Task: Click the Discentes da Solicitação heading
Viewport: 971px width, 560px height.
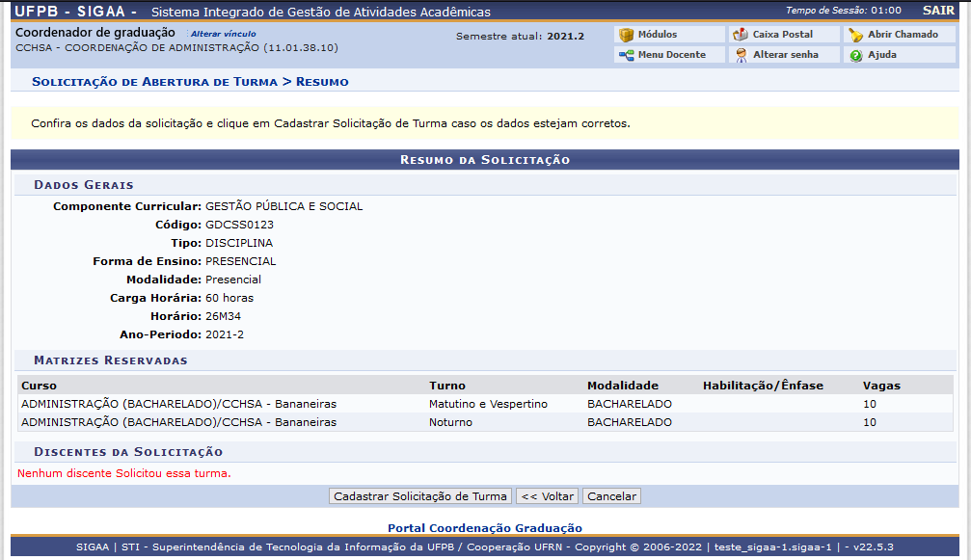Action: click(128, 452)
